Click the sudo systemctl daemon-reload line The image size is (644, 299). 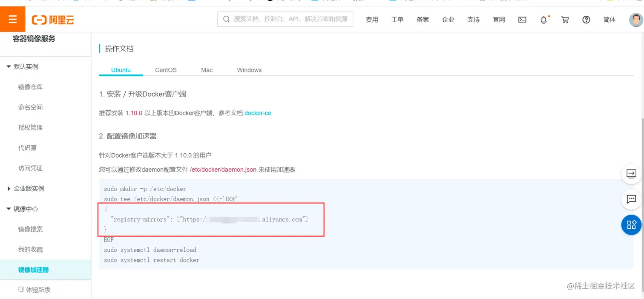tap(150, 250)
